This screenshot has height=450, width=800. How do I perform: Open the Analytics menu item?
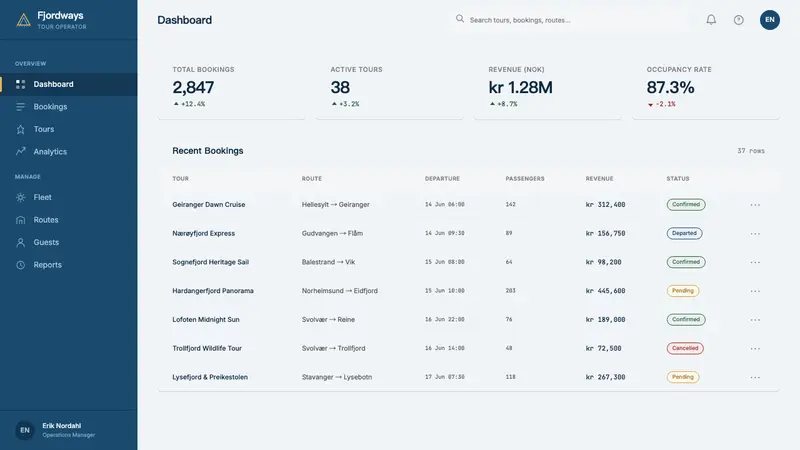(x=68, y=152)
